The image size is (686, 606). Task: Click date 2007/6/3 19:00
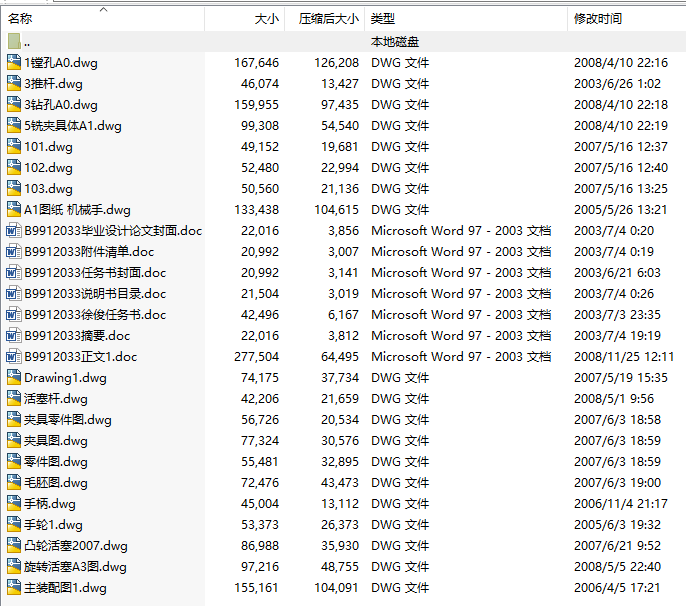(617, 483)
